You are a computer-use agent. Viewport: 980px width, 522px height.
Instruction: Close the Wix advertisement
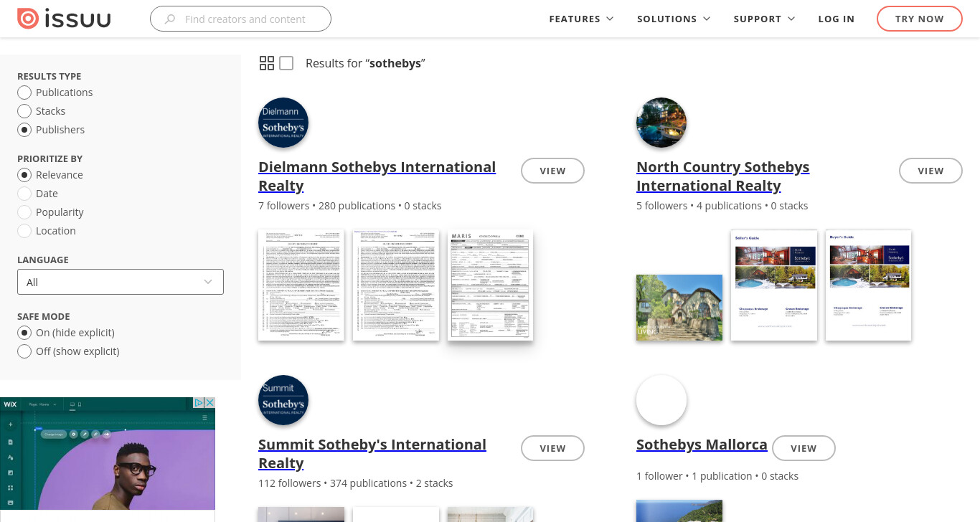[210, 403]
